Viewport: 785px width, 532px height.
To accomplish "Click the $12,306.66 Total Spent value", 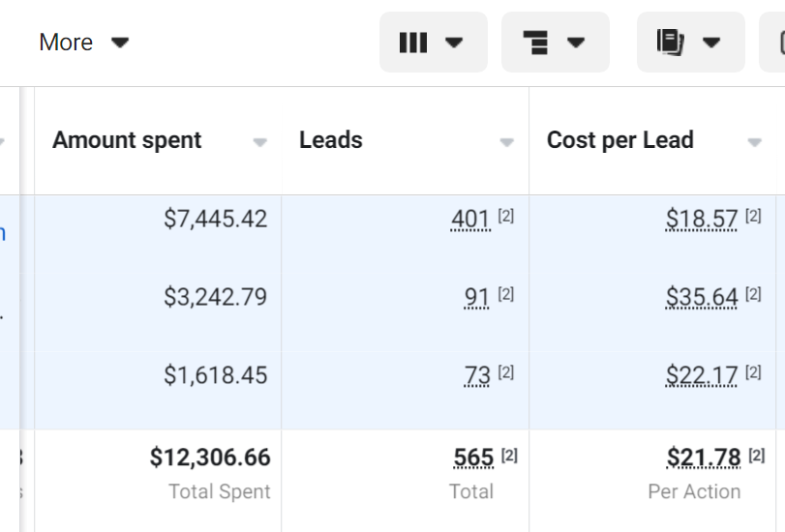I will pos(210,457).
